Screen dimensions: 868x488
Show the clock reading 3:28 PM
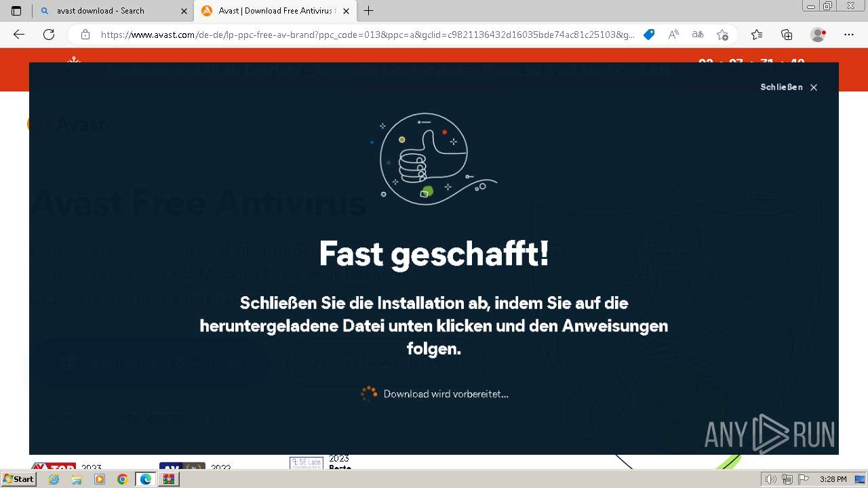click(x=833, y=479)
